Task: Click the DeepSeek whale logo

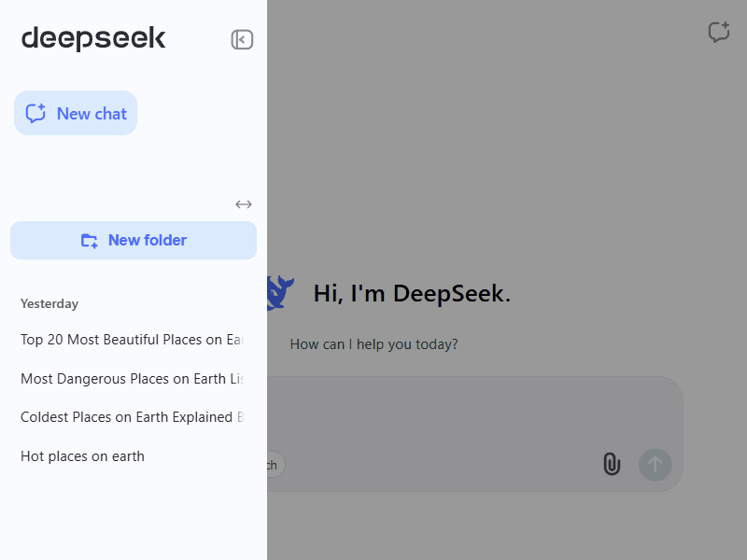Action: [x=280, y=293]
